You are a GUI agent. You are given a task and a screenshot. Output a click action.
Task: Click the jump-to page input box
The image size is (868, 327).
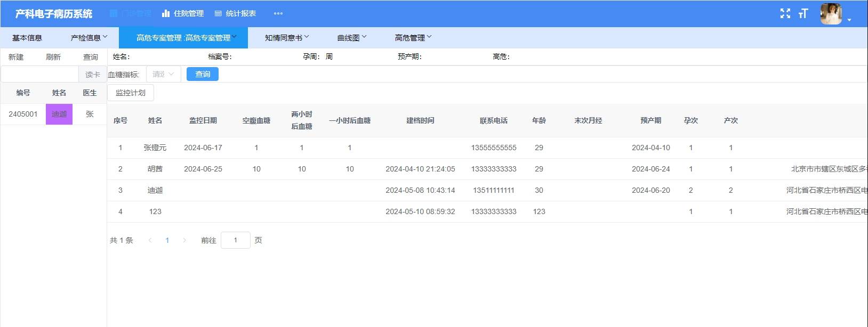pos(236,240)
